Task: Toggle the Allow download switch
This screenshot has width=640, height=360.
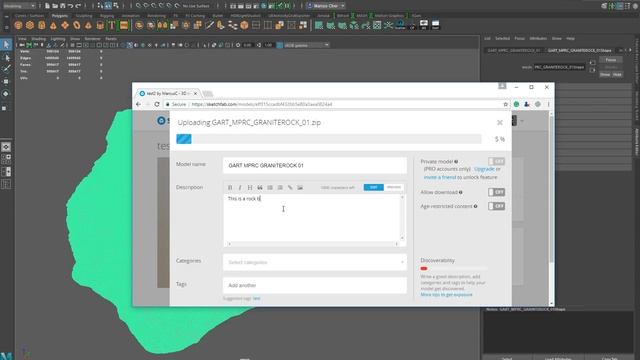Action: click(x=496, y=192)
